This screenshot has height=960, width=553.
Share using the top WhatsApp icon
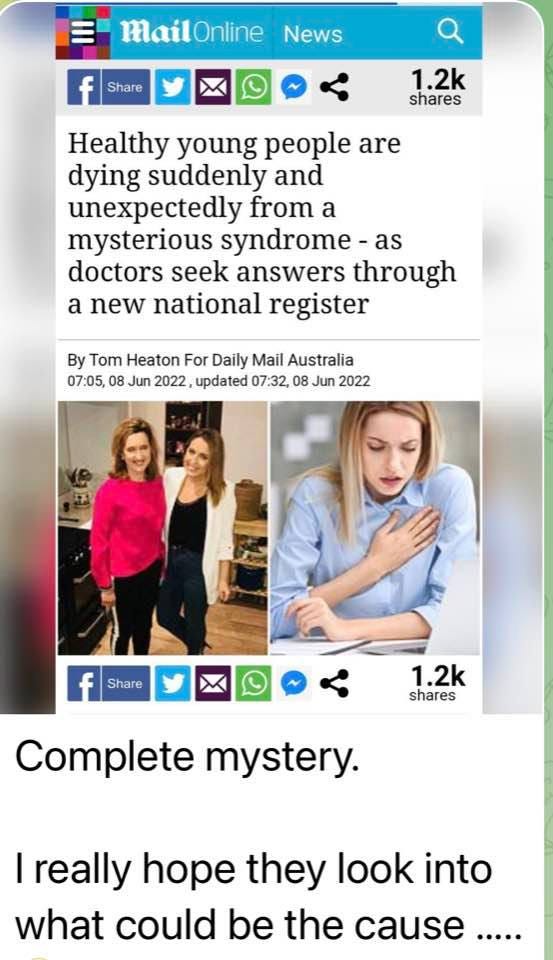coord(254,87)
